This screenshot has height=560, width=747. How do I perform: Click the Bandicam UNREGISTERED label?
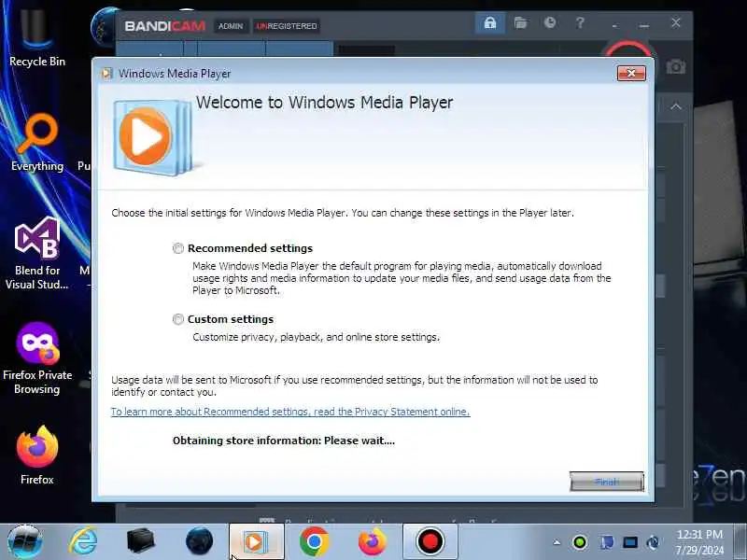click(x=287, y=26)
